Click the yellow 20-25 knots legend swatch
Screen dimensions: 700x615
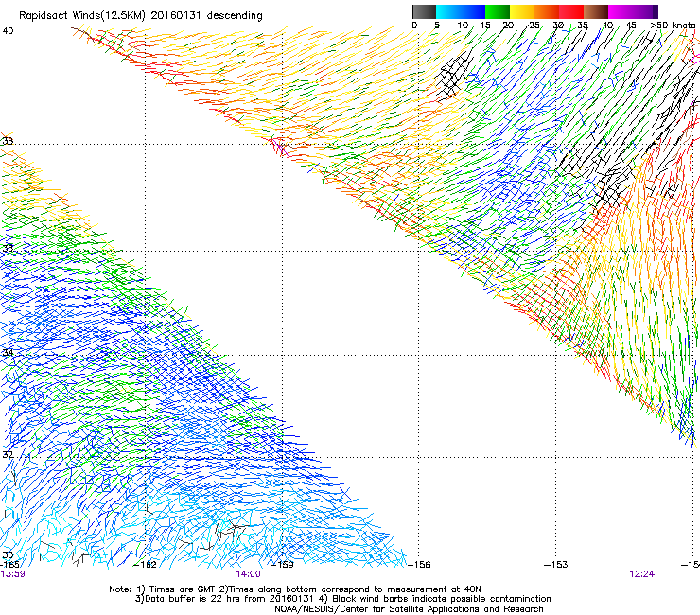point(522,11)
